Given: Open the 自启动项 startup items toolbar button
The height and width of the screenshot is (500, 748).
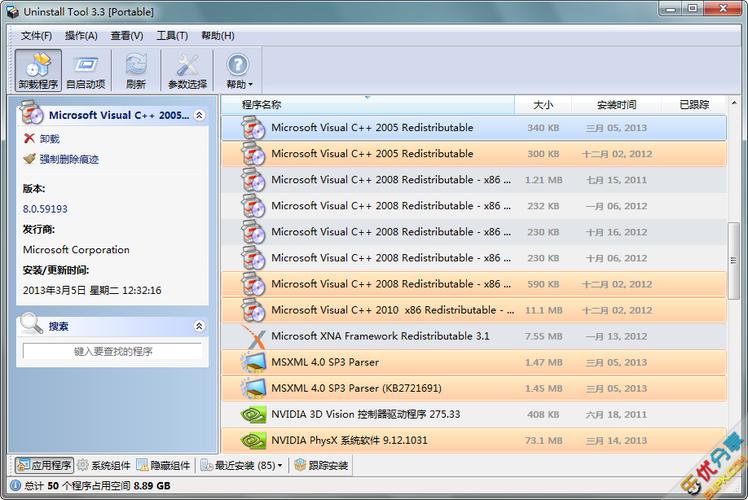Looking at the screenshot, I should pos(85,71).
